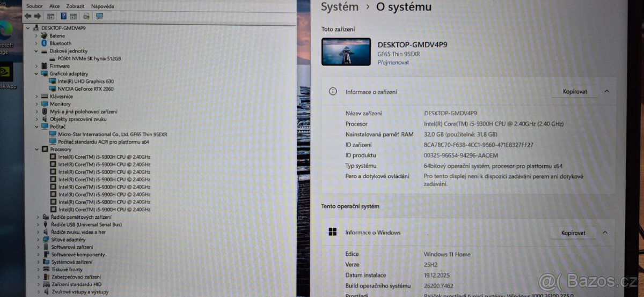Open the Zobrazit menu
Viewport: 644px width, 297px height.
point(75,6)
